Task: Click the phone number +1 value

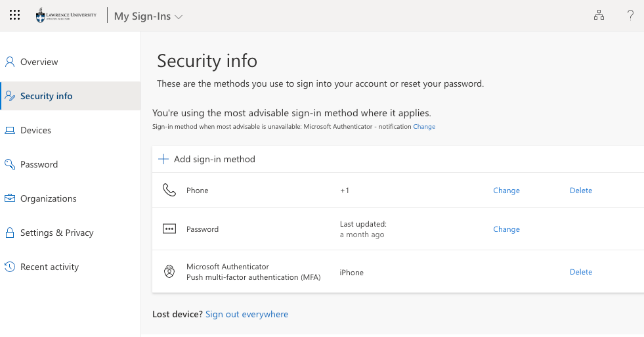Action: [345, 191]
